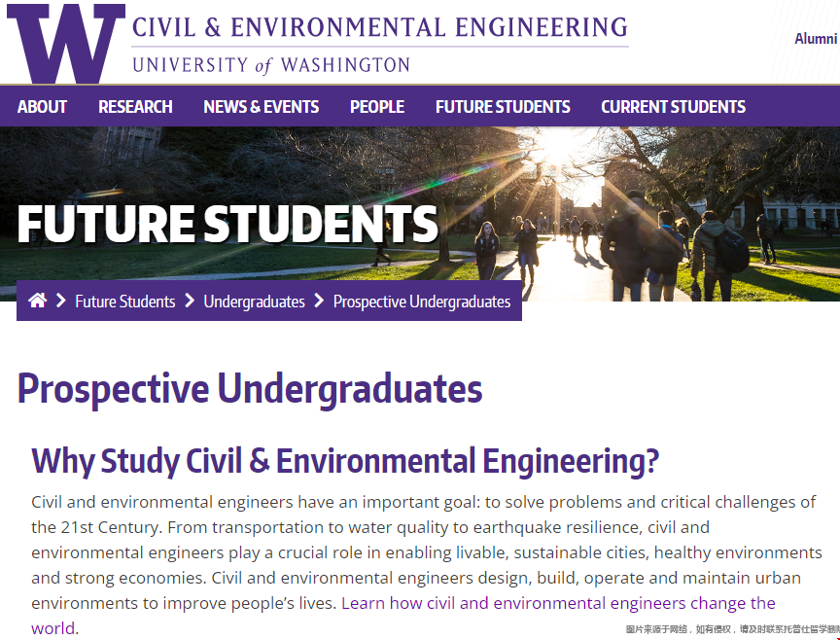Visit the Alumni link
Viewport: 840px width, 640px height.
pyautogui.click(x=816, y=39)
